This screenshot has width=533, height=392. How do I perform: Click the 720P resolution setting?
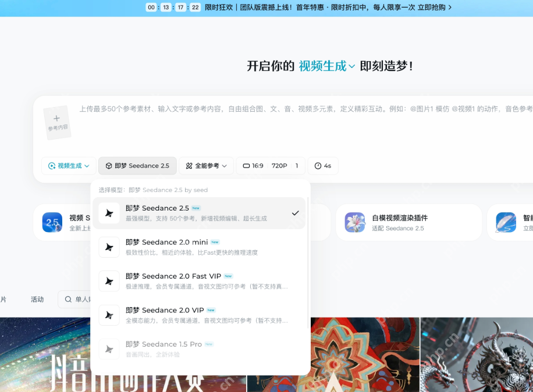point(279,166)
